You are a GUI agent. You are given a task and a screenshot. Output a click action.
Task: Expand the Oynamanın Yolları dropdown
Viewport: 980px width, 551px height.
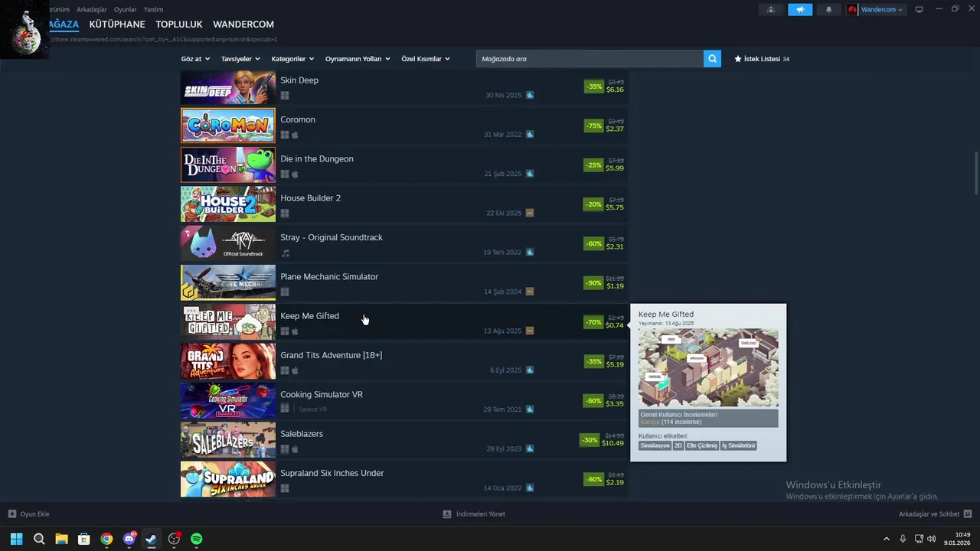coord(358,59)
